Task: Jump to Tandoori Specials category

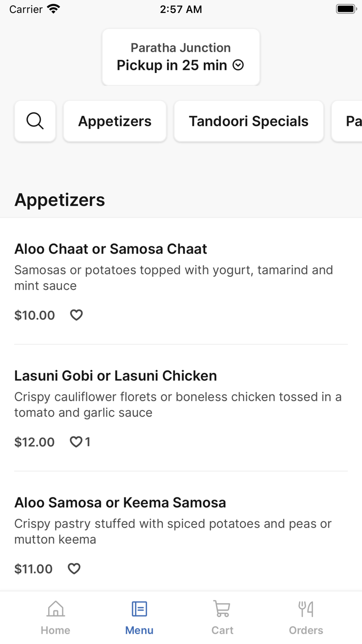Action: (249, 121)
